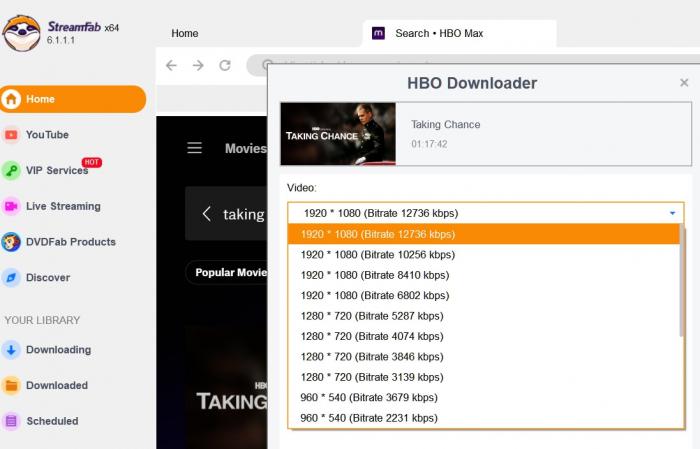Screen dimensions: 700x449
Task: Open the HBO hamburger menu
Action: point(195,148)
